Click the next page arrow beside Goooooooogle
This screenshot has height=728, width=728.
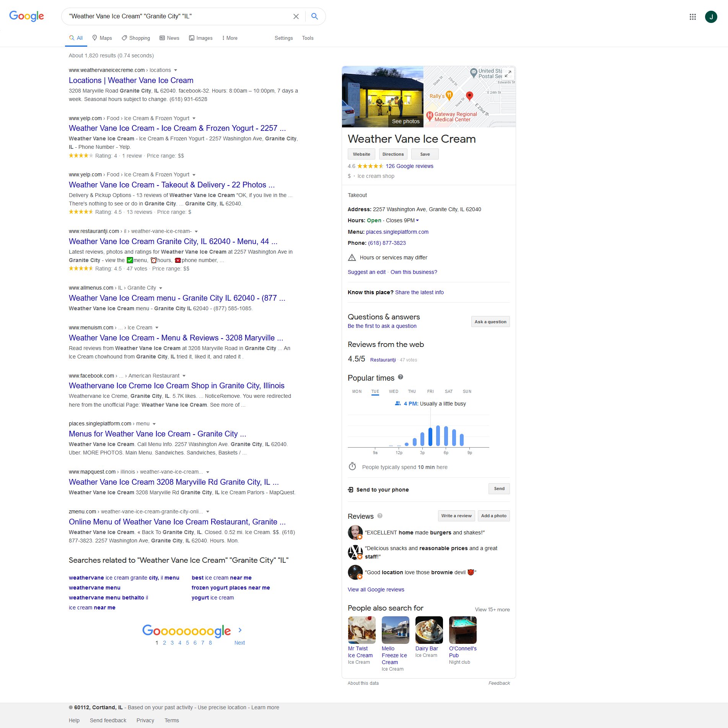(x=240, y=630)
